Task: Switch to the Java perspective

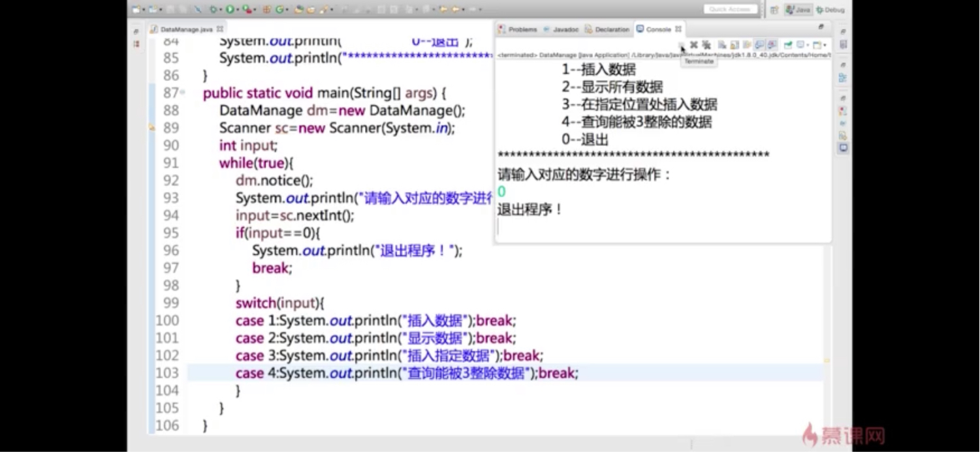Action: pyautogui.click(x=798, y=10)
